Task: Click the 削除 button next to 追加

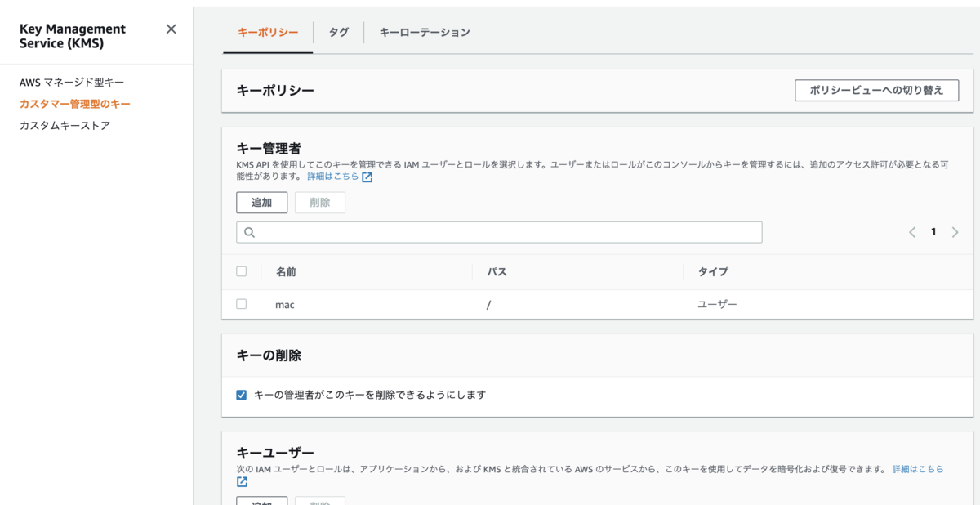Action: [319, 202]
